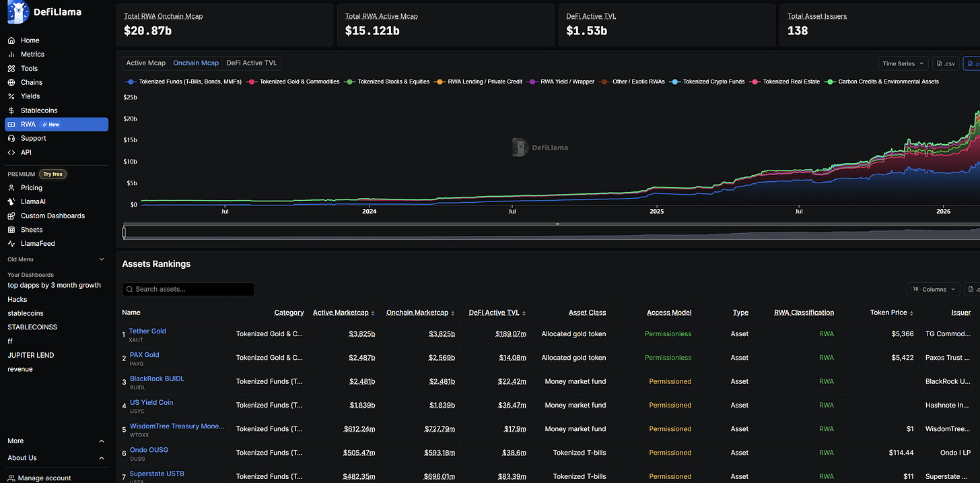This screenshot has height=483, width=980.
Task: Click the Support headset icon
Action: tap(11, 138)
